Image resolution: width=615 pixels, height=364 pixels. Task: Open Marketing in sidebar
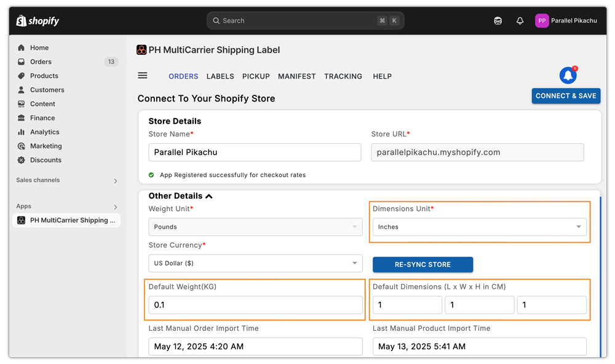[46, 146]
